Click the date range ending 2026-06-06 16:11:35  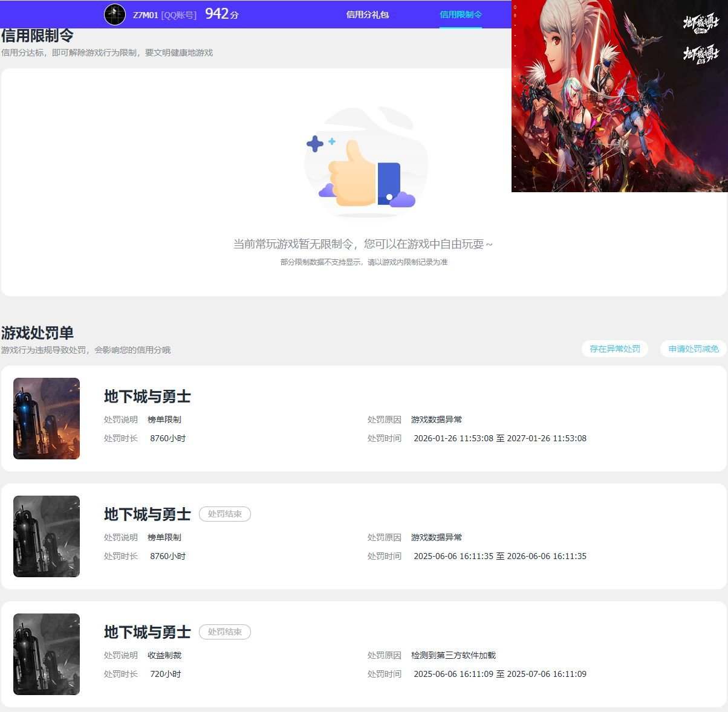500,556
